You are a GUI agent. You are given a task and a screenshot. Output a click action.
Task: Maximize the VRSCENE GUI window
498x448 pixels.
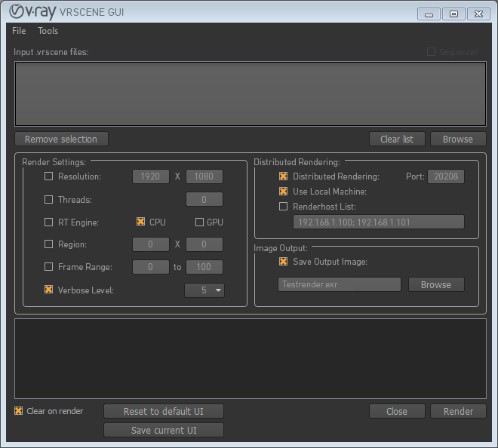[453, 14]
